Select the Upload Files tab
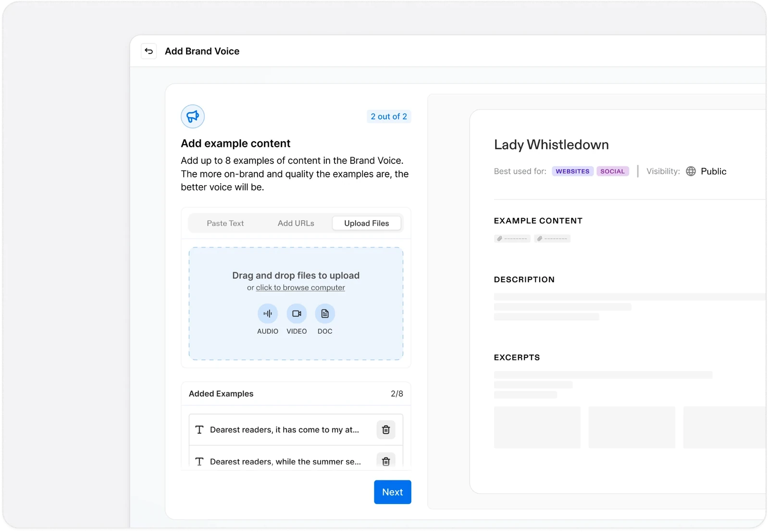Image resolution: width=769 pixels, height=532 pixels. 367,223
